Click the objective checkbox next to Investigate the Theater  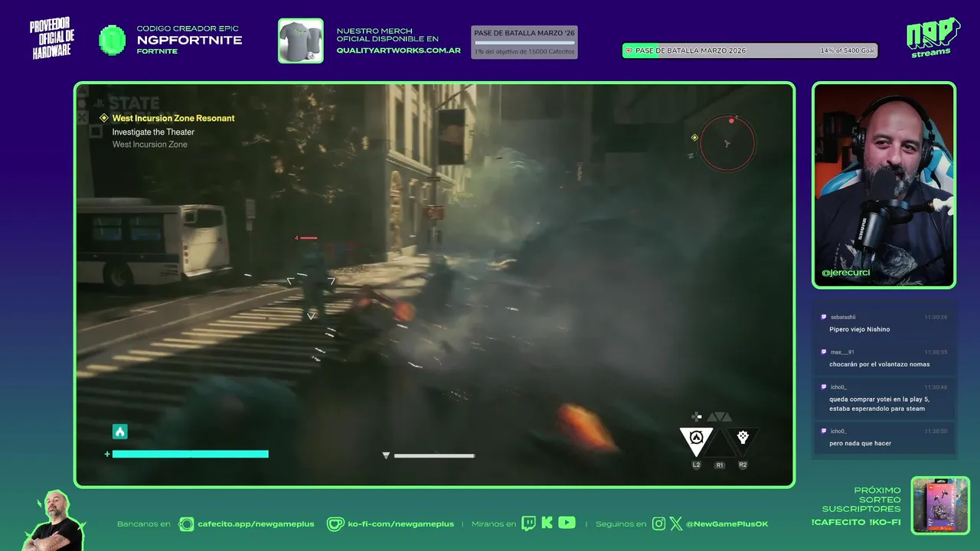[96, 132]
